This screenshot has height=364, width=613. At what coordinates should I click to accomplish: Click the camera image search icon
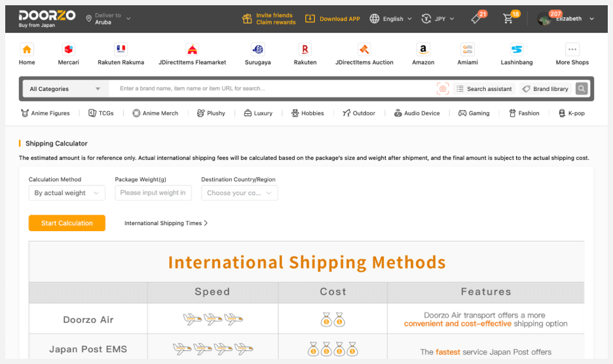point(443,89)
